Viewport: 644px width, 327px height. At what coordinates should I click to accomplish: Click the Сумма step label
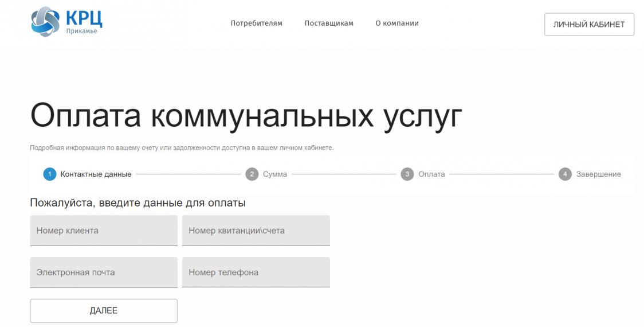click(275, 174)
